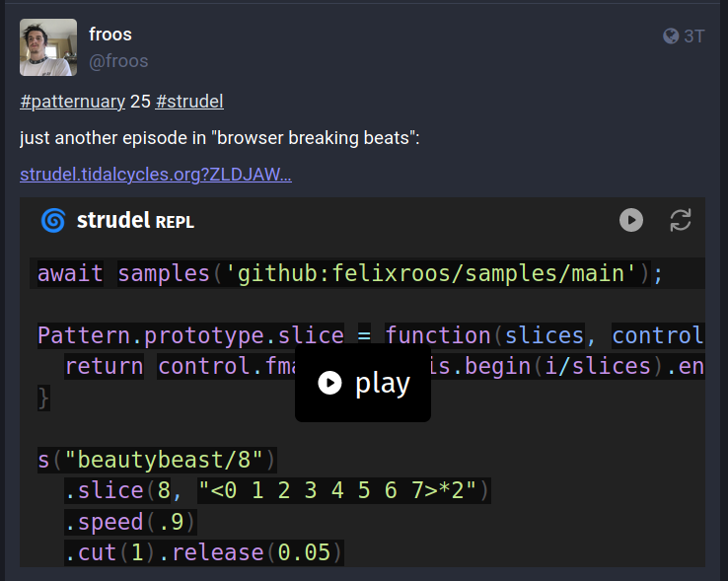The height and width of the screenshot is (581, 728).
Task: Follow the strudel.tidalcycles.org link
Action: [155, 175]
